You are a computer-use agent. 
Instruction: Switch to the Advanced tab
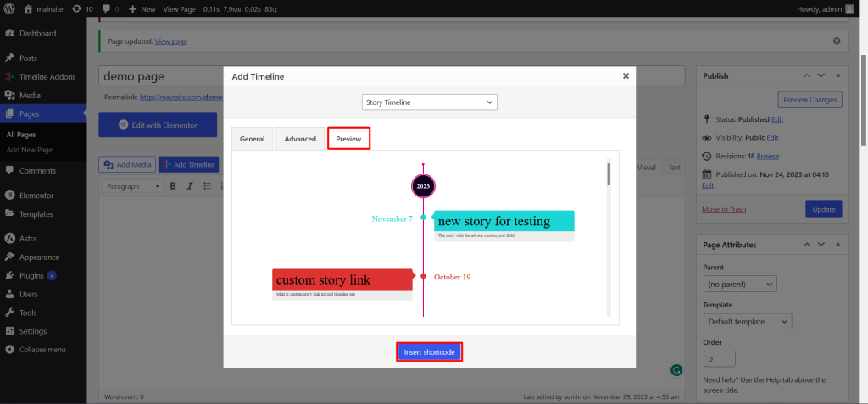point(300,139)
